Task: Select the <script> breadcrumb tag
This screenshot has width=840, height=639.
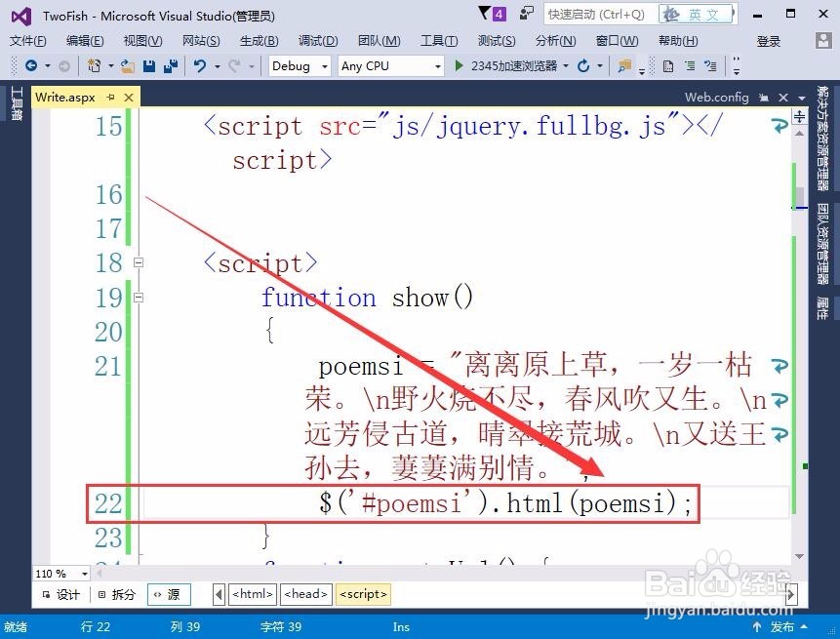Action: pyautogui.click(x=363, y=594)
